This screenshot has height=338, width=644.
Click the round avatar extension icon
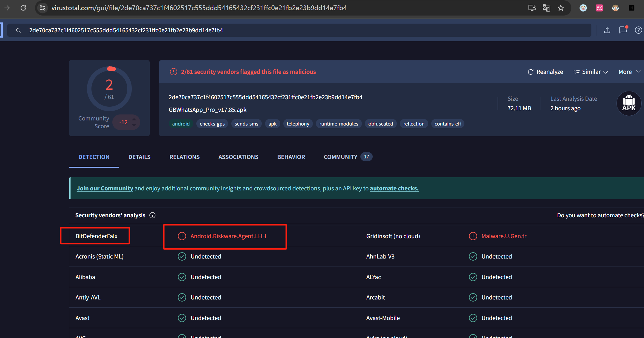(583, 8)
